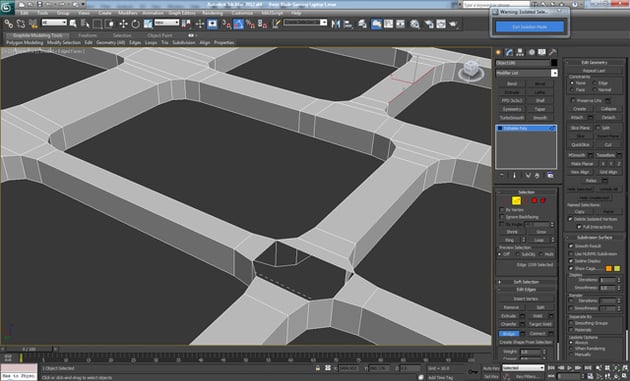Enable the By Vertex checkbox
Screen dimensions: 630x381
[x=502, y=210]
